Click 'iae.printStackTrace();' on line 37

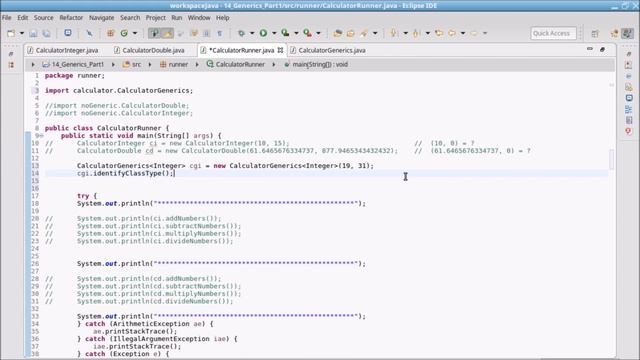(137, 347)
